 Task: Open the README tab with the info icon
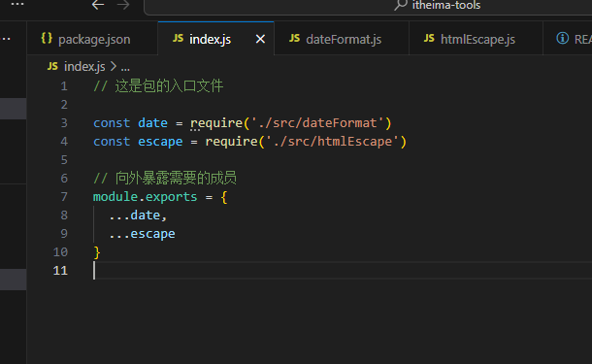pyautogui.click(x=568, y=39)
